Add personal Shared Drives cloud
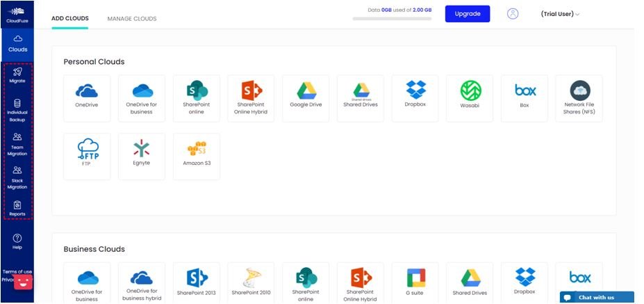 (x=360, y=98)
